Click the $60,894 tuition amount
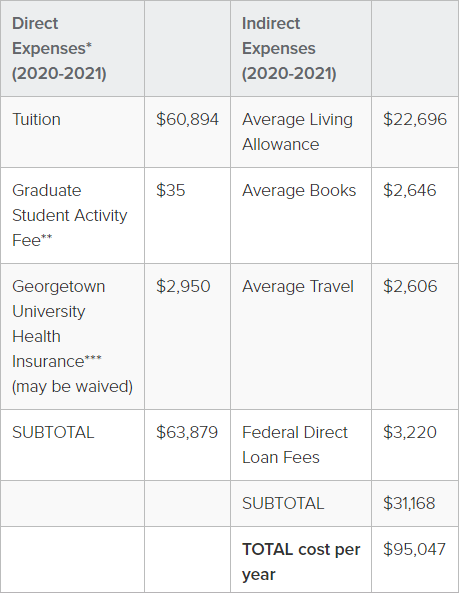This screenshot has width=459, height=593. [x=187, y=120]
